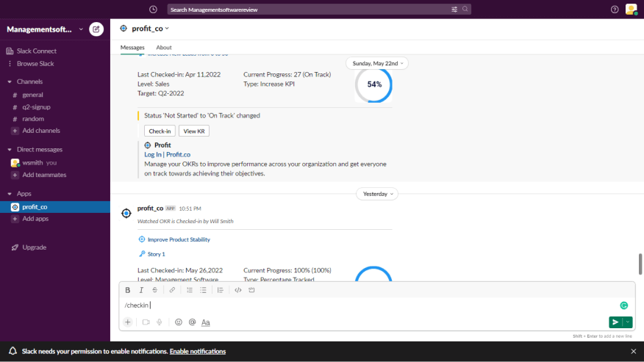Insert a code block
The width and height of the screenshot is (644, 362).
pyautogui.click(x=251, y=290)
